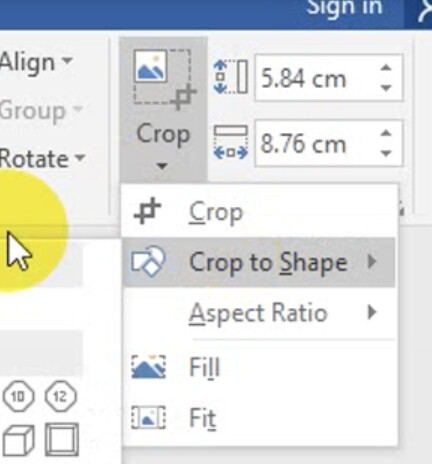
Task: Select the decagon shape labeled 10
Action: [x=18, y=396]
